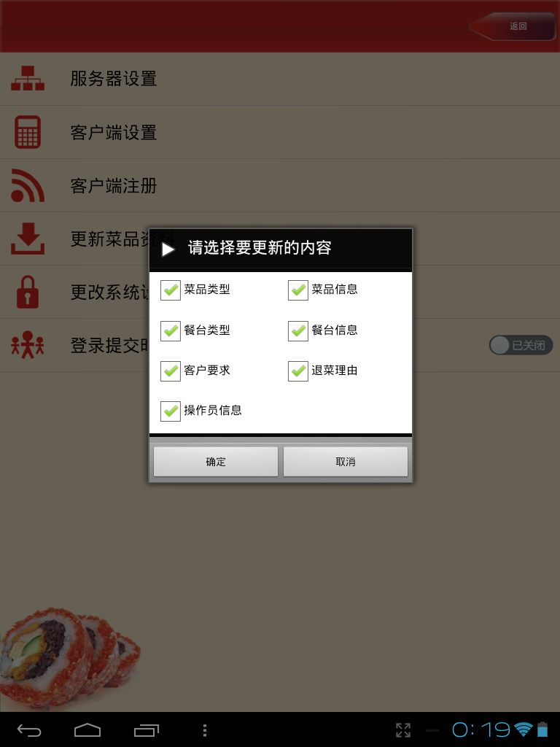Open the 服务器设置 network icon
Image resolution: width=560 pixels, height=747 pixels.
point(28,79)
